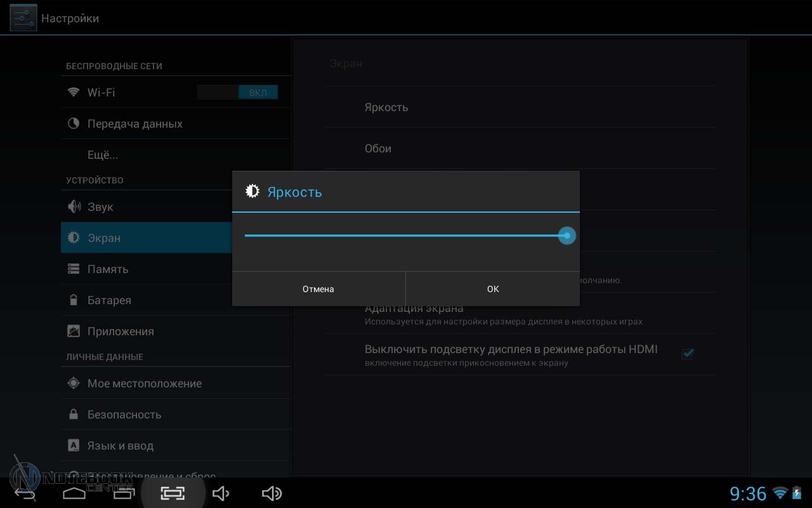
Task: Tap the Applications icon
Action: click(x=74, y=331)
